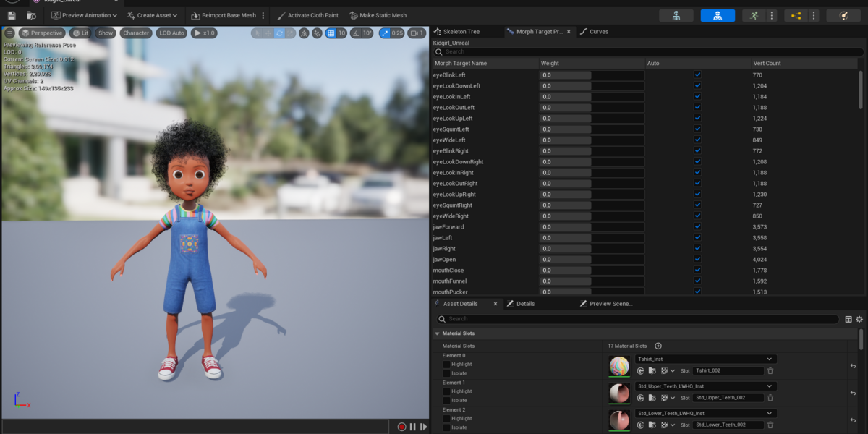The image size is (868, 434).
Task: Click Make Static Mesh button
Action: [378, 15]
